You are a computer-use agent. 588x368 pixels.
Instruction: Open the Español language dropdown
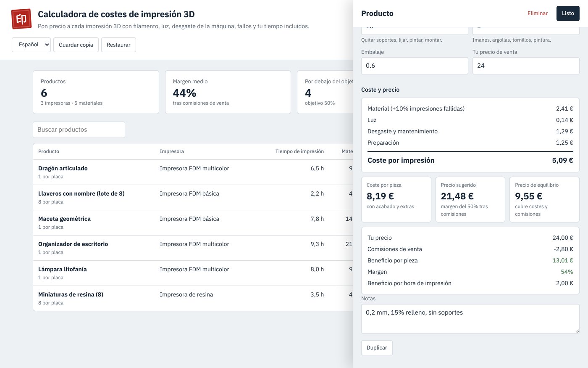point(31,45)
